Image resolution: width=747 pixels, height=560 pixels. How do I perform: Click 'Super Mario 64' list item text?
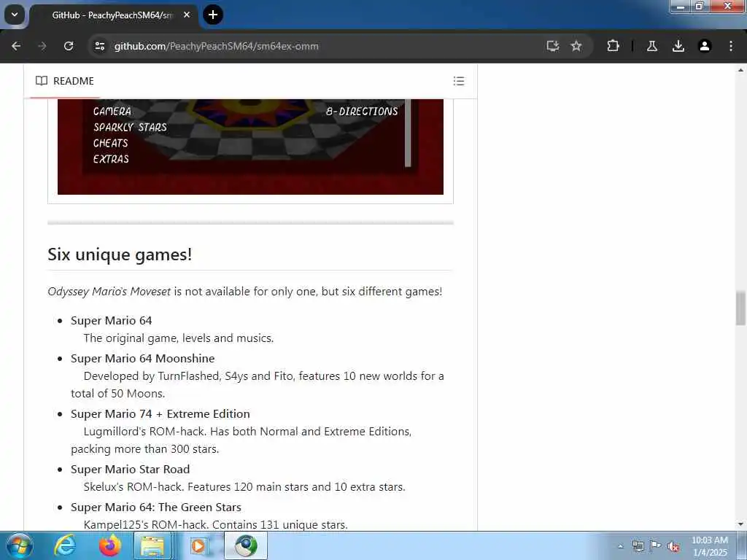(112, 321)
